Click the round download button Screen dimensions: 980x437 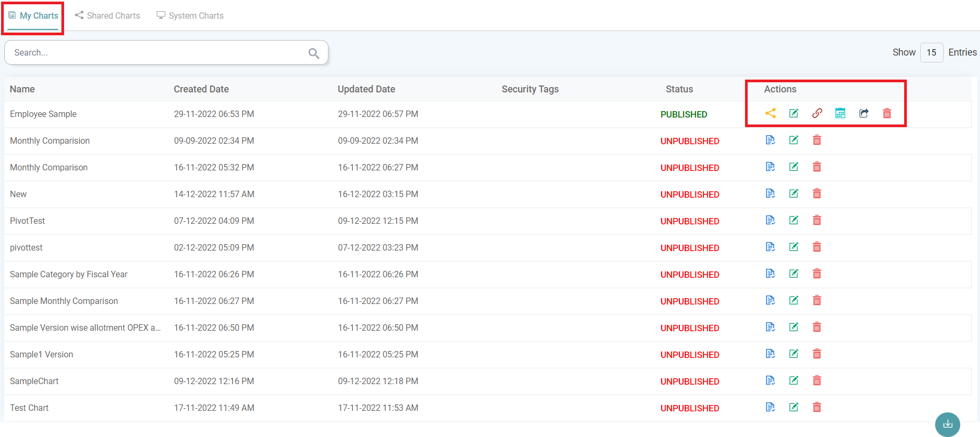point(947,424)
